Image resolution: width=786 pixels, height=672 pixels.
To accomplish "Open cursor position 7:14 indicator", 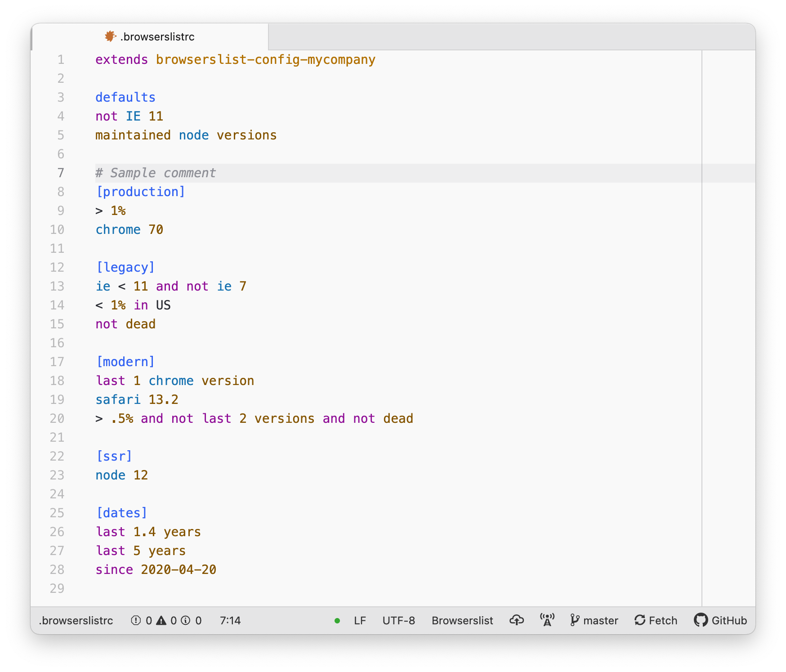I will pos(230,621).
